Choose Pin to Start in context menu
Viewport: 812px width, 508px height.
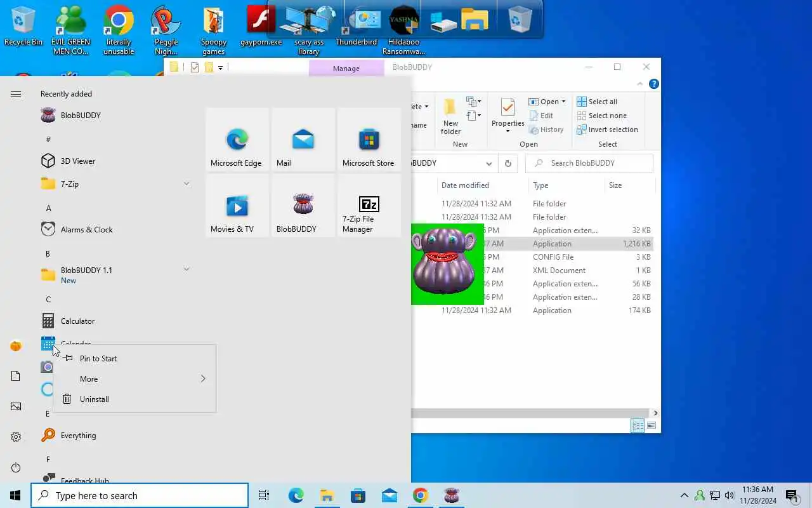click(x=134, y=358)
